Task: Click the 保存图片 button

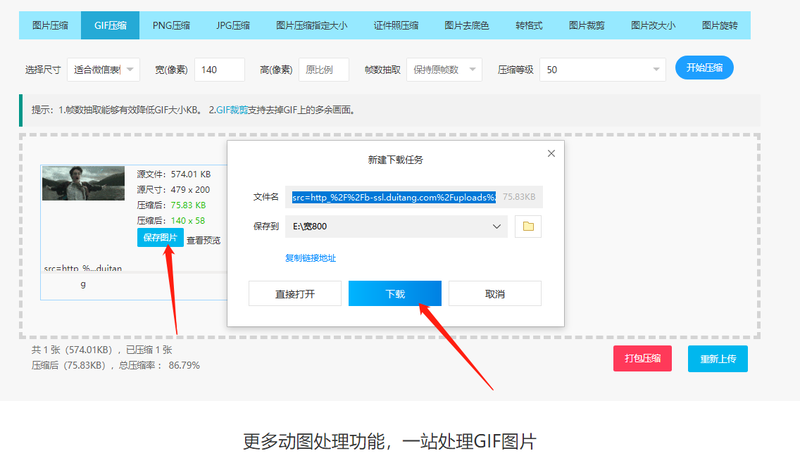Action: (x=160, y=238)
